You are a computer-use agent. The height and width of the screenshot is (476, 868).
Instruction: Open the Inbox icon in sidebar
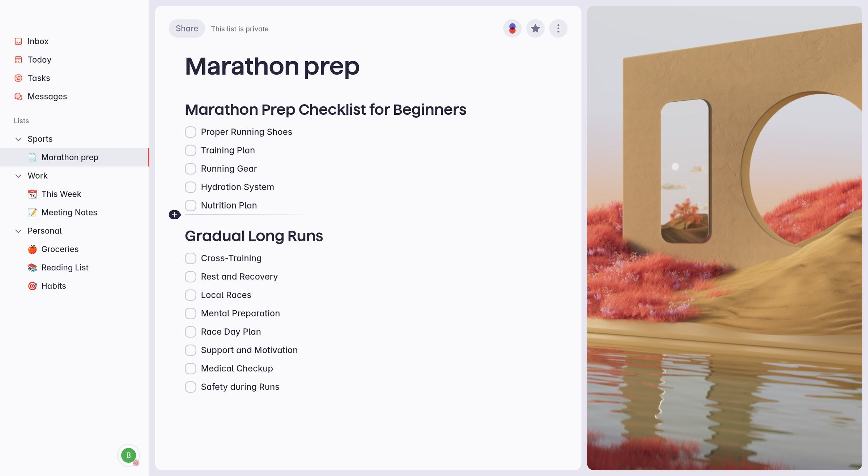pyautogui.click(x=18, y=41)
